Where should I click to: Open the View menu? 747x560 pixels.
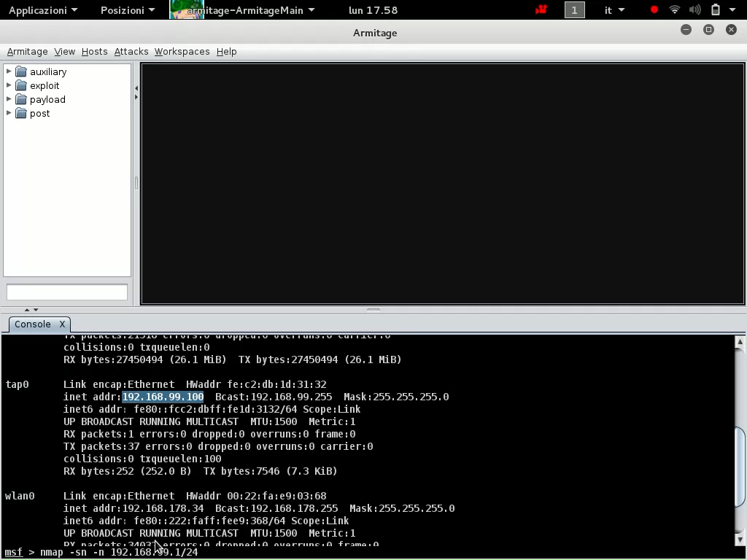pos(64,52)
